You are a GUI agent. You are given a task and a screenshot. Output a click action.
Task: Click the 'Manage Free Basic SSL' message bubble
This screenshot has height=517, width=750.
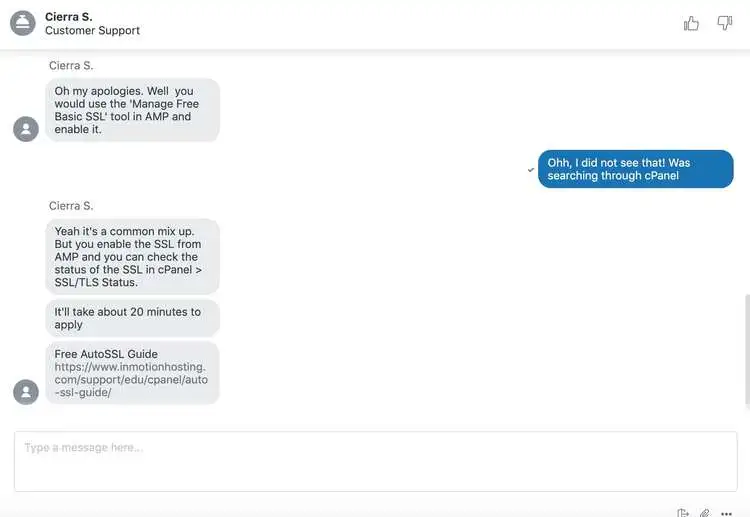click(x=132, y=110)
